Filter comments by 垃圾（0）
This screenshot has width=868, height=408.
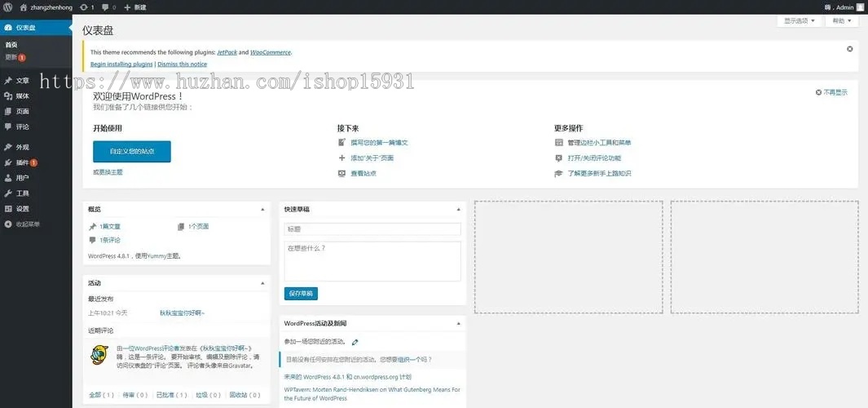pos(209,395)
